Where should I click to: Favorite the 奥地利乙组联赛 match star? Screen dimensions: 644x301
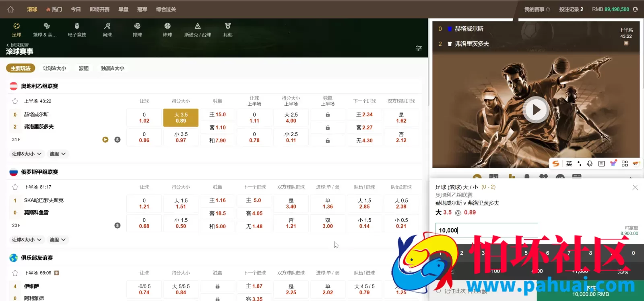15,101
